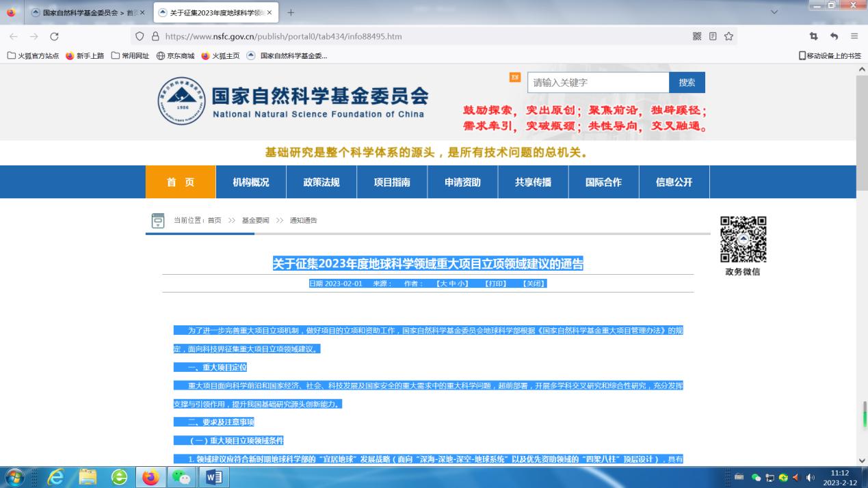Screen dimensions: 868x488
Task: Open 基金要闻 breadcrumb link
Action: coord(255,220)
